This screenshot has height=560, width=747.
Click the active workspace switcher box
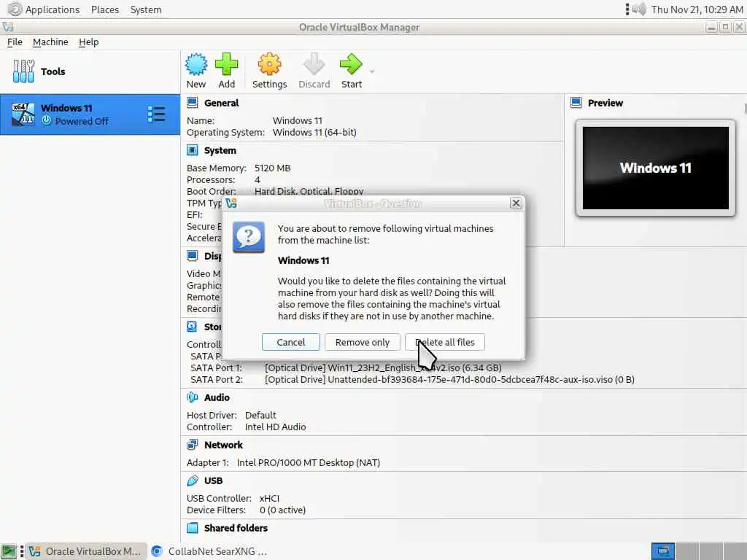(662, 551)
